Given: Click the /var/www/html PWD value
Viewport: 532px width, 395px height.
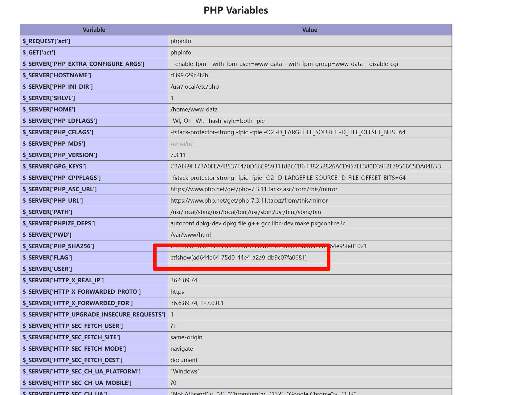Looking at the screenshot, I should pyautogui.click(x=190, y=235).
